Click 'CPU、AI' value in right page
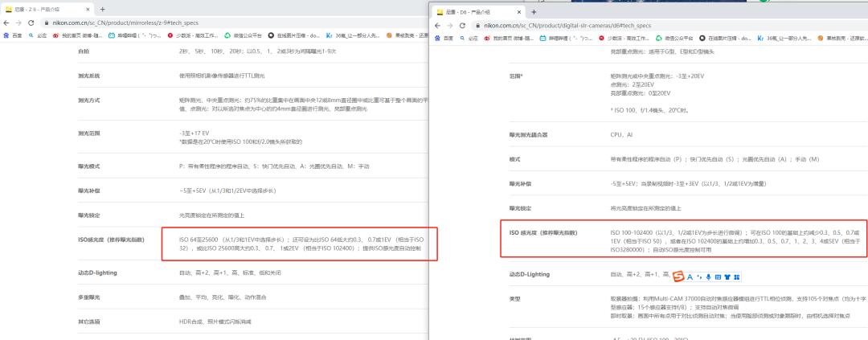868x340 pixels. coord(622,134)
